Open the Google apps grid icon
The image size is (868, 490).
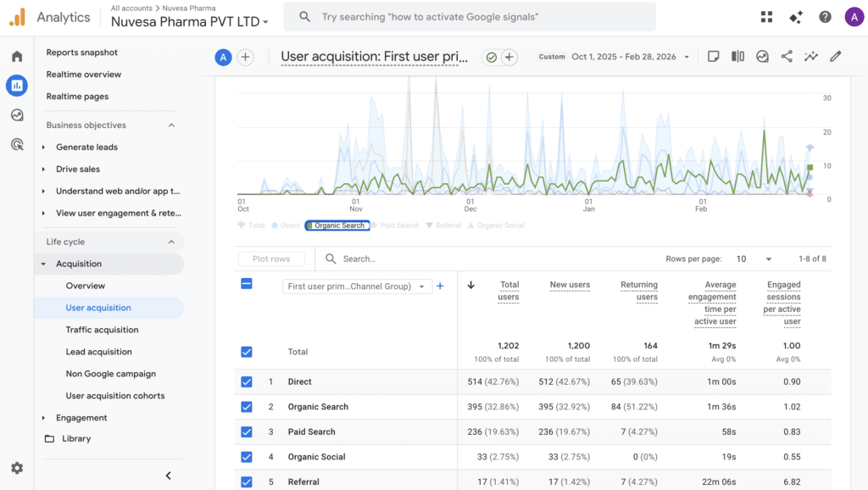[x=767, y=17]
